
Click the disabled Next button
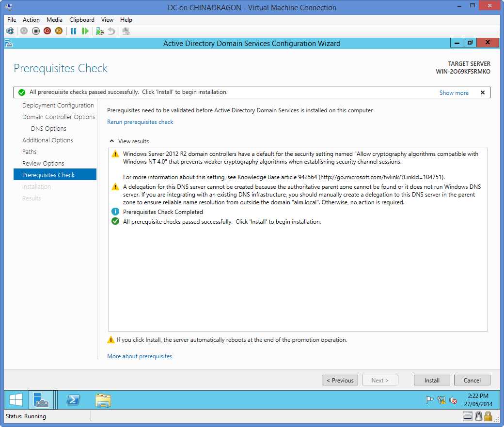380,380
